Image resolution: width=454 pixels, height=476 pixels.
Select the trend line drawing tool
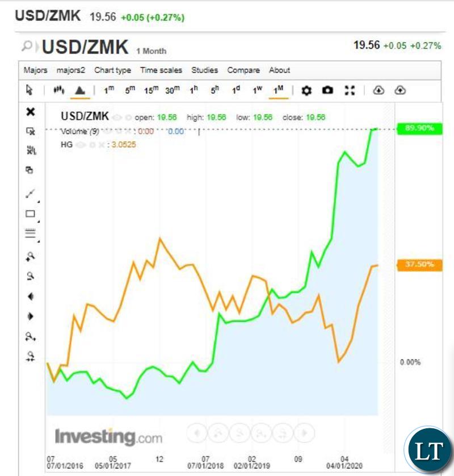click(30, 194)
